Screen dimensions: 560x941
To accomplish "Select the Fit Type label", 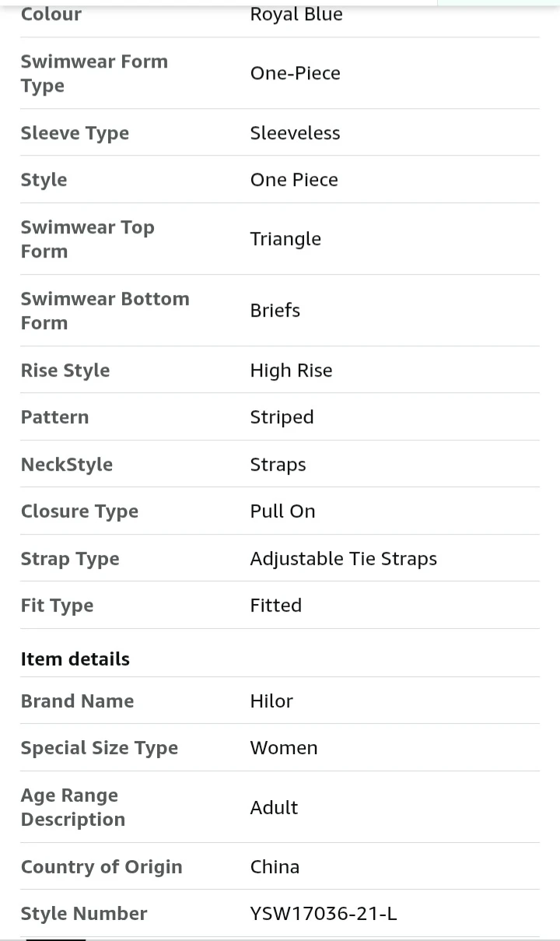I will [57, 606].
